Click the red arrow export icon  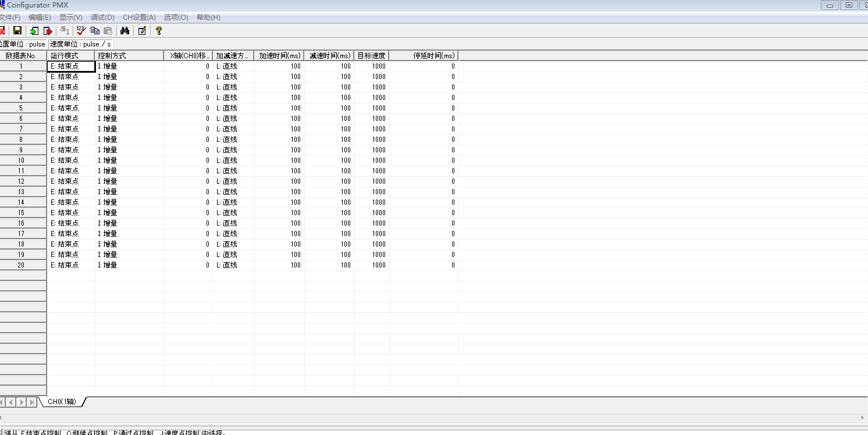48,31
